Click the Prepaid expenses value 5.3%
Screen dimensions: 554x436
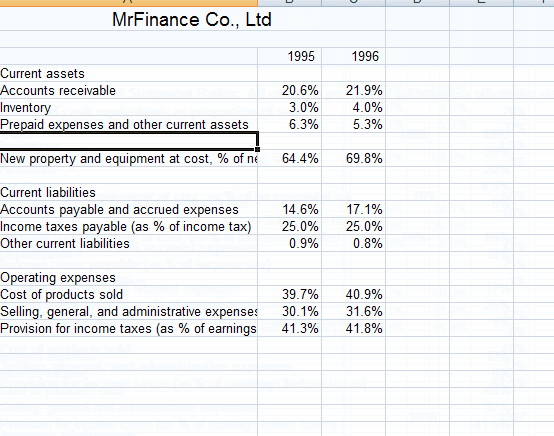[x=354, y=124]
